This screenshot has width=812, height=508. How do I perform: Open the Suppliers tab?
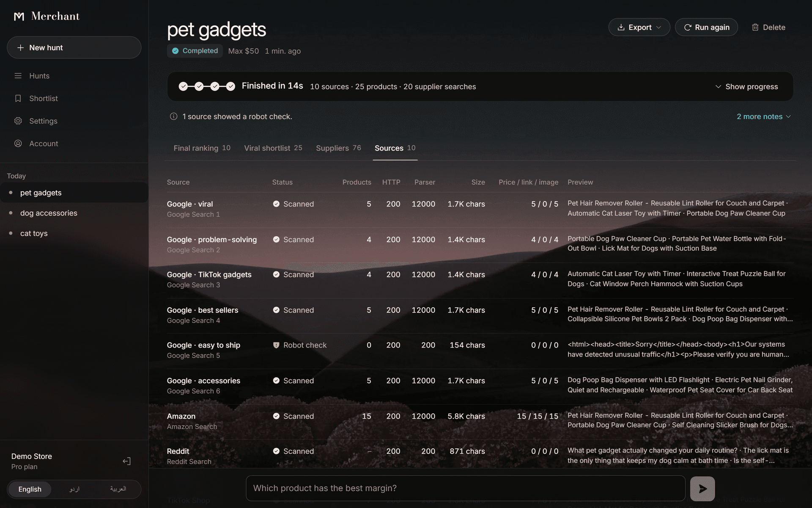click(338, 148)
